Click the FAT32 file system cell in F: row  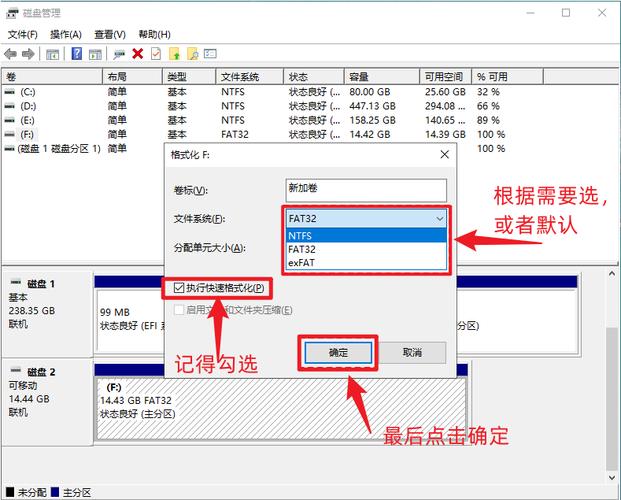click(235, 135)
